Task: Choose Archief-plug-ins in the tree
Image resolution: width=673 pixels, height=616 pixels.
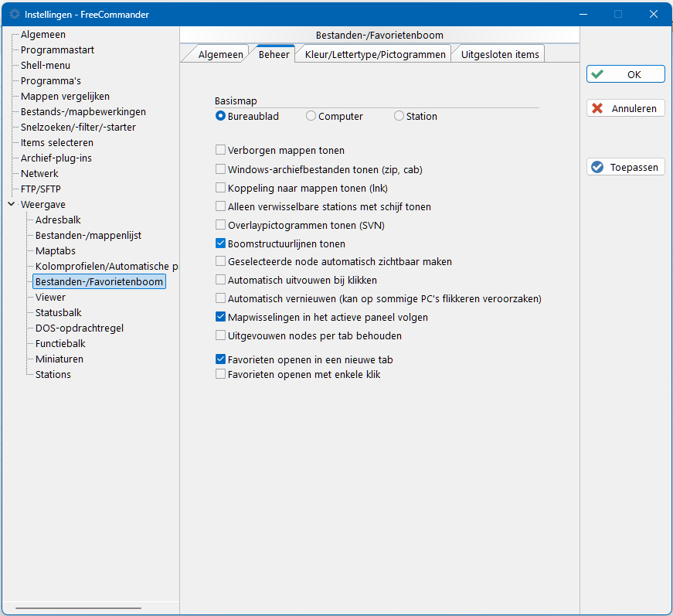Action: pos(56,158)
